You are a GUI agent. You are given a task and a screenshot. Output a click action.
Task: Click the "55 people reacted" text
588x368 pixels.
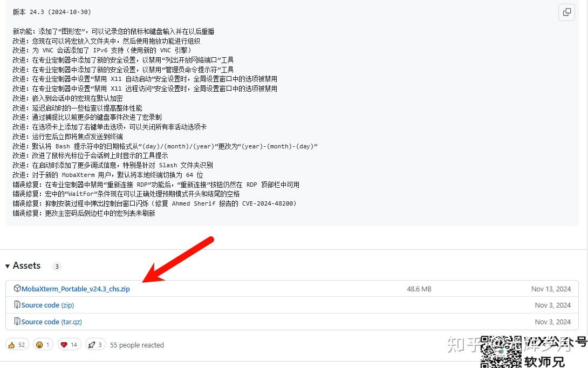[137, 345]
